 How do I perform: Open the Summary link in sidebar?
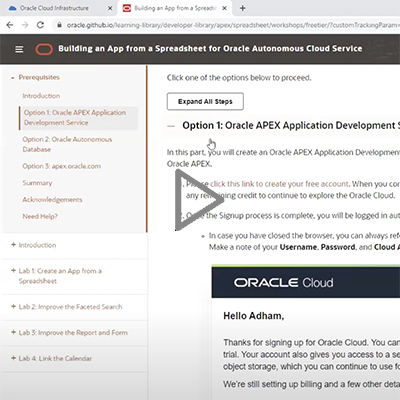pyautogui.click(x=37, y=183)
